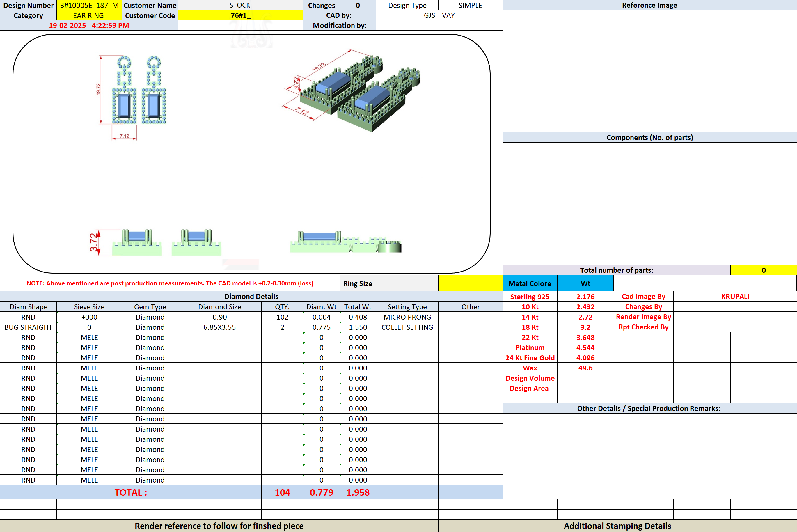Click the total weight 1.958 cell
The width and height of the screenshot is (797, 532).
(358, 492)
